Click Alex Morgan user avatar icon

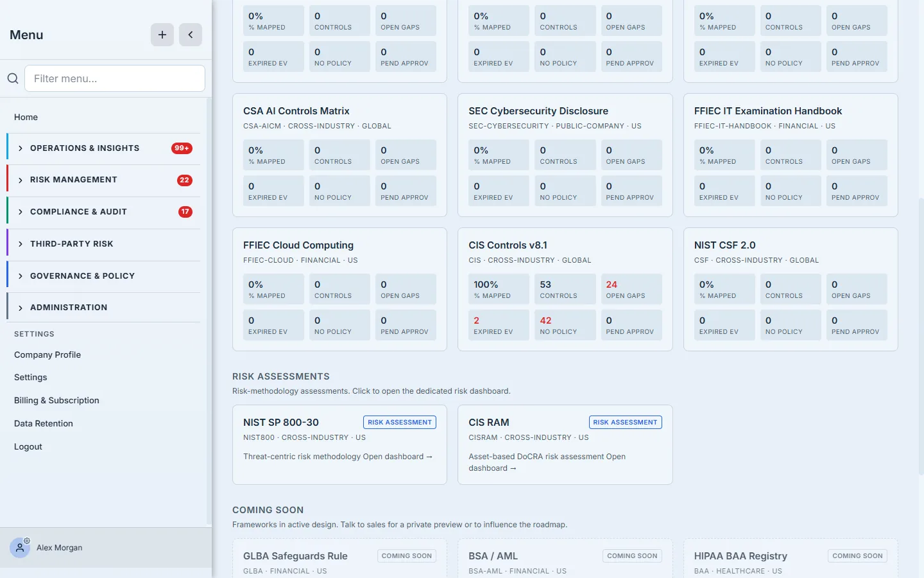click(x=20, y=548)
